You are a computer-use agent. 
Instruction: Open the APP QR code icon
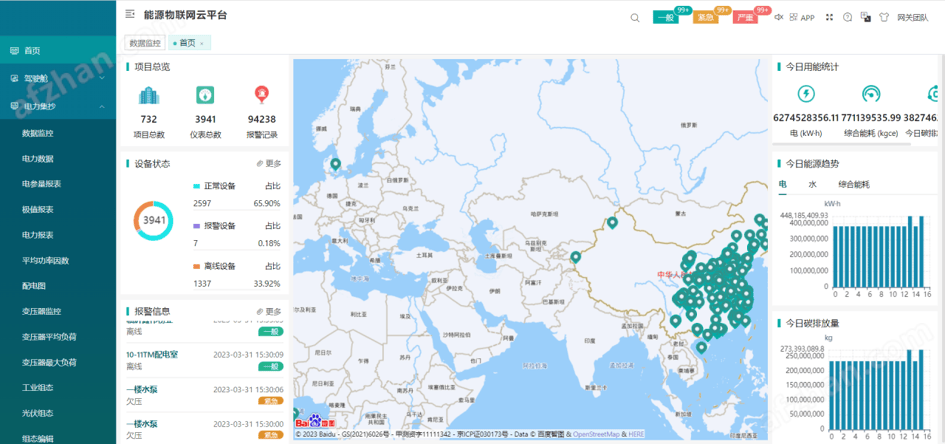(x=794, y=17)
